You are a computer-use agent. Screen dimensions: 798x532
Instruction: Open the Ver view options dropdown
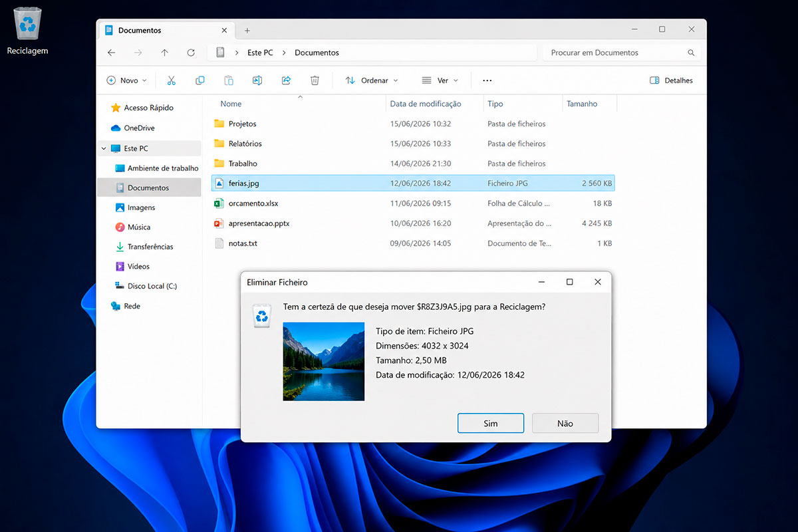point(440,80)
